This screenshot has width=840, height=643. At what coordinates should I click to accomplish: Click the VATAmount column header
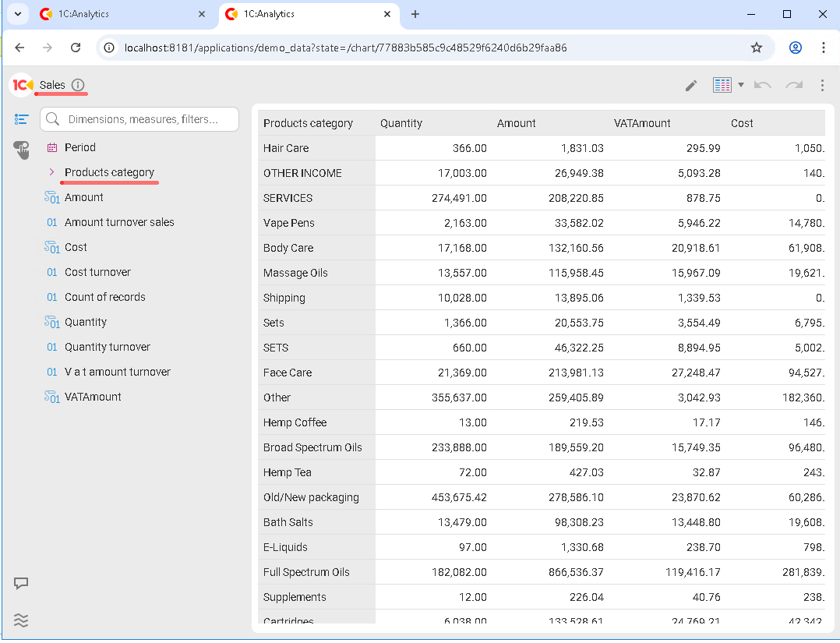642,123
